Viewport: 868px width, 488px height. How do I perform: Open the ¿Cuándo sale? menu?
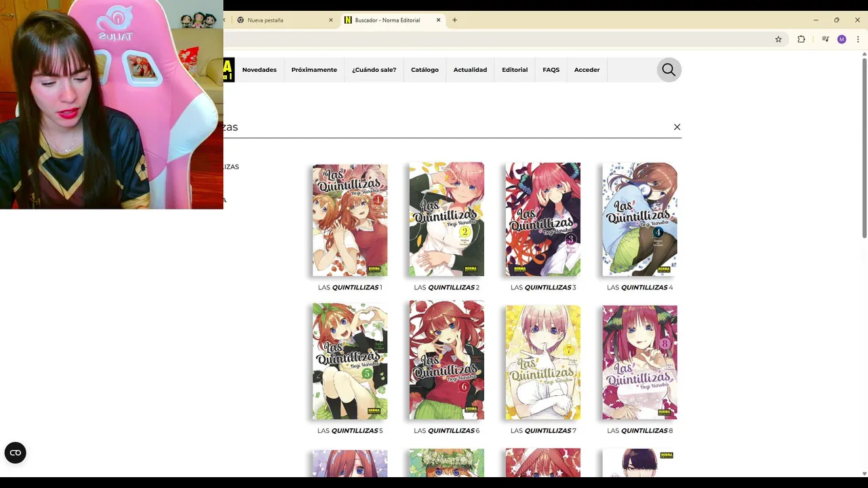point(374,70)
